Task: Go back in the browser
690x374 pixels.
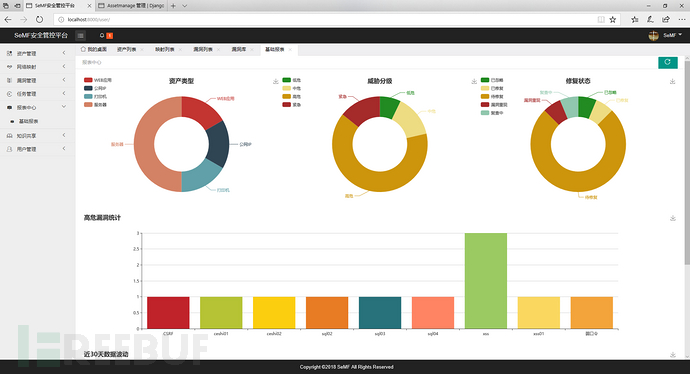Action: [8, 19]
